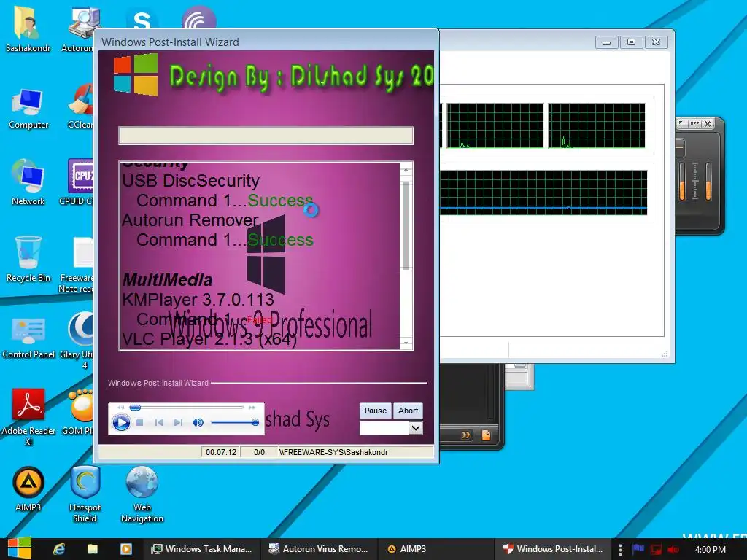Mute the media player with the speaker icon
Viewport: 747px width, 560px height.
[x=198, y=422]
